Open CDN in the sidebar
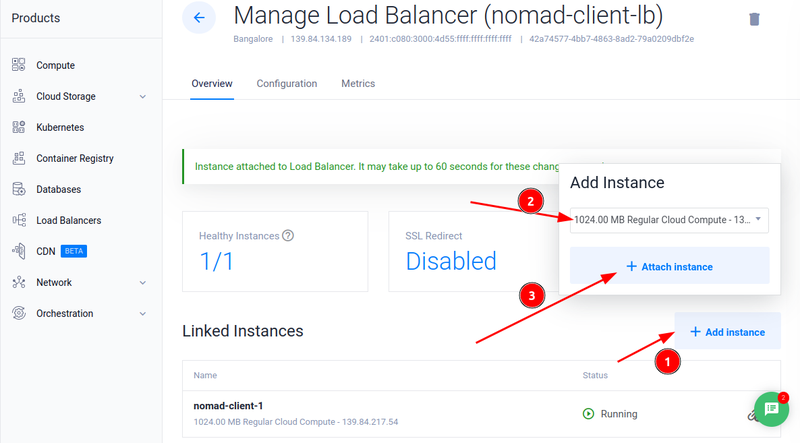The width and height of the screenshot is (800, 443). [46, 251]
